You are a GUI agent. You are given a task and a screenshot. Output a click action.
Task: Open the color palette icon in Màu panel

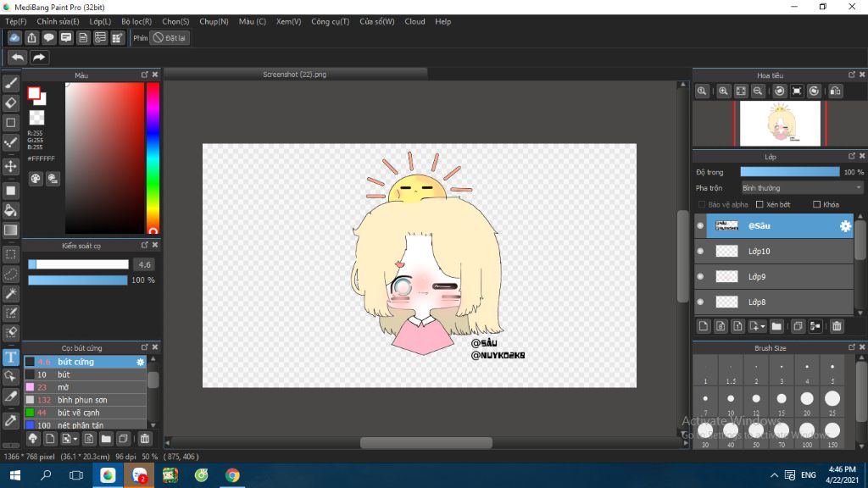[36, 178]
